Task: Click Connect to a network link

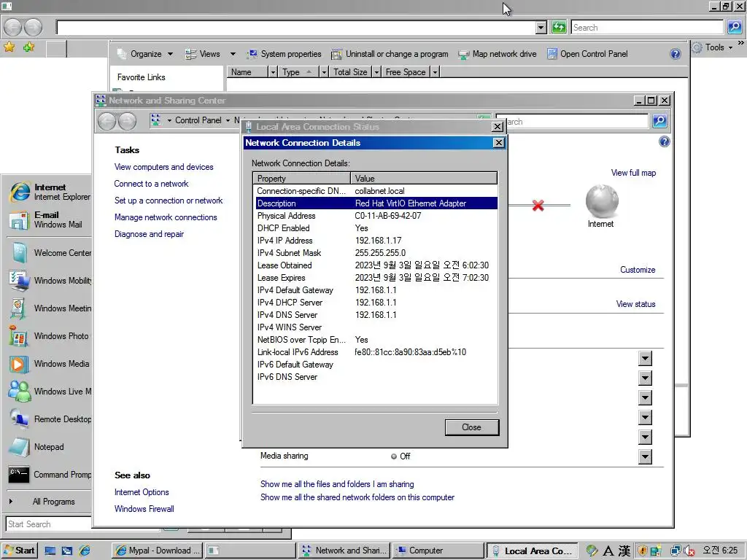Action: coord(151,183)
